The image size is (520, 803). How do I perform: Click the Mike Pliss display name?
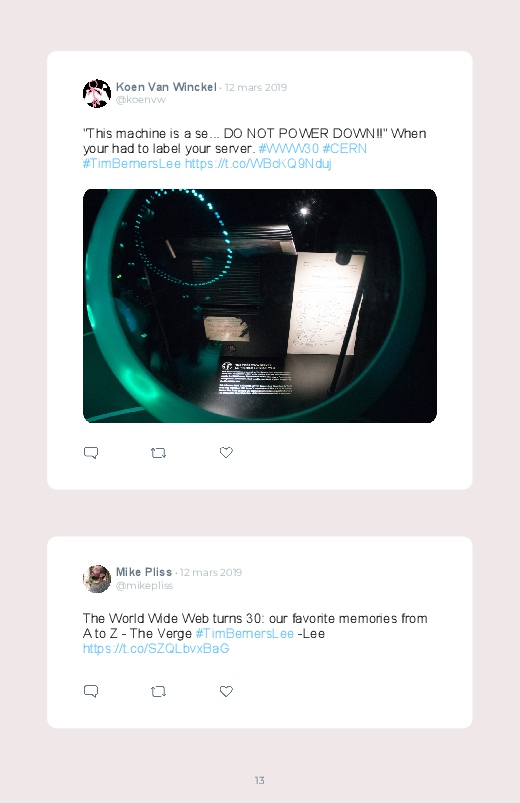pyautogui.click(x=143, y=572)
